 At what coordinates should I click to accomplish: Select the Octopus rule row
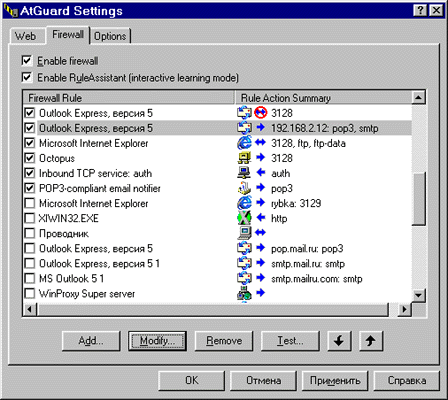217,158
